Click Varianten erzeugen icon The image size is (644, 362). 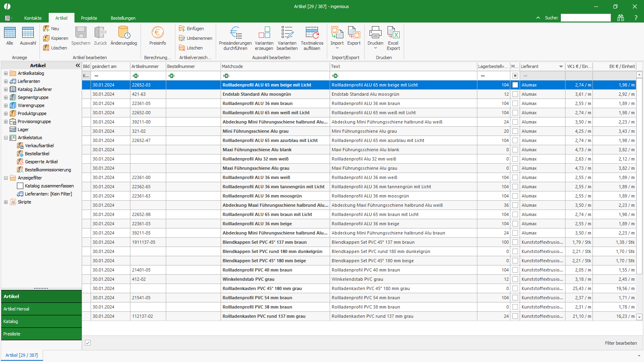point(264,33)
